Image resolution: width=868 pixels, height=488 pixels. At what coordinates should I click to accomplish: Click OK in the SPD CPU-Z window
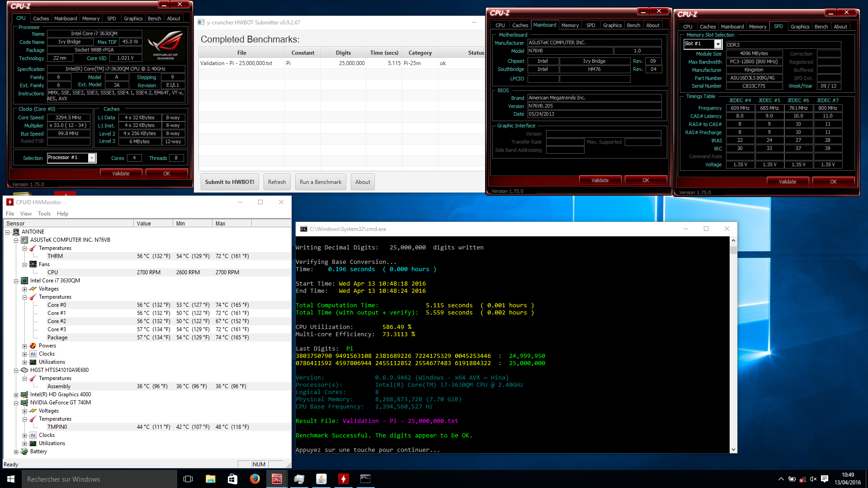833,182
